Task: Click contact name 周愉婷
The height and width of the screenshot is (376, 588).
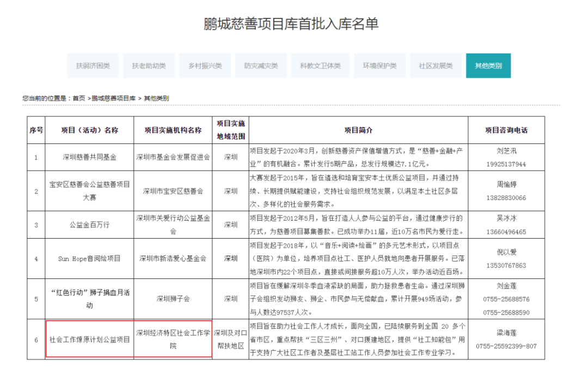Action: click(506, 184)
